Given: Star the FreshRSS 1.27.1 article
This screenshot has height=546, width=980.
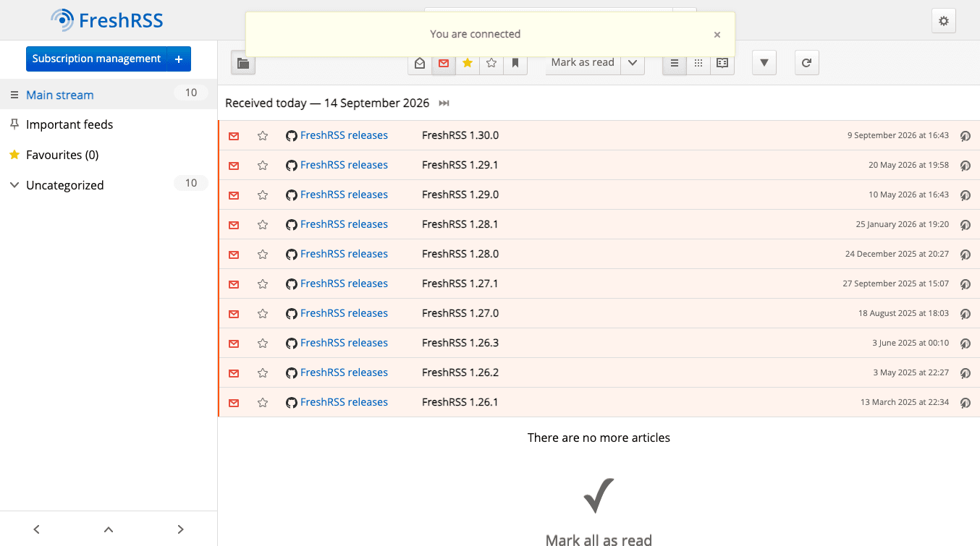Looking at the screenshot, I should (263, 284).
